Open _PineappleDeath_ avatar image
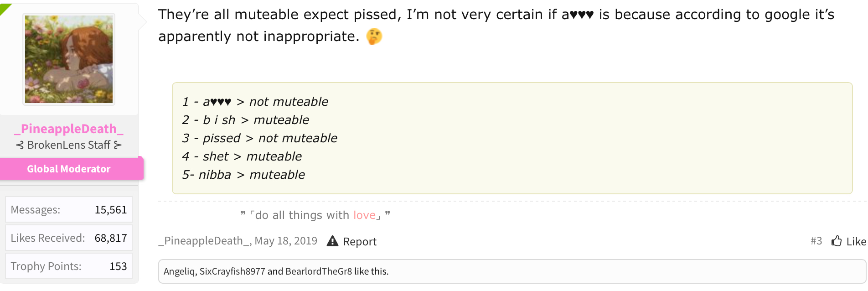Viewport: 868px width, 291px height. click(69, 59)
